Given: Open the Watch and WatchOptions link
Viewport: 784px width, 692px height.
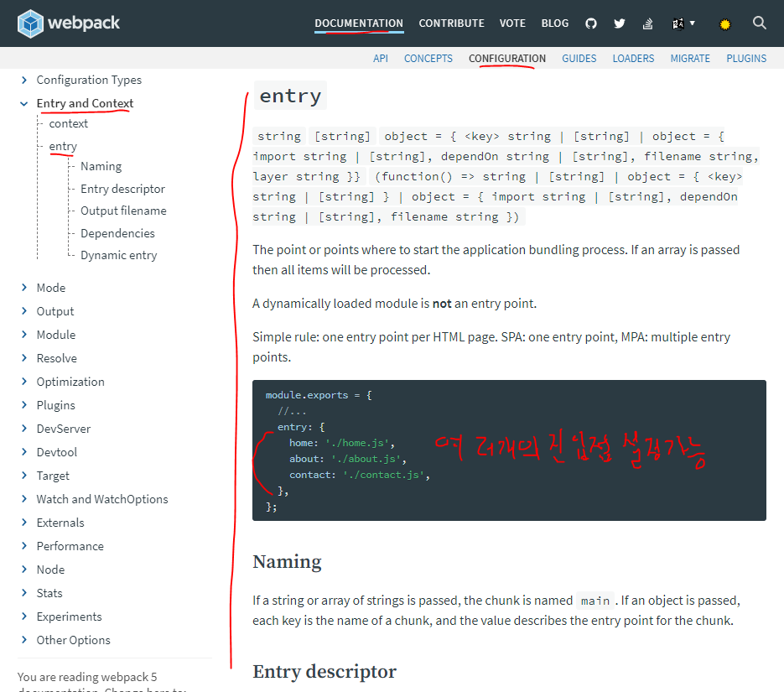Looking at the screenshot, I should 102,500.
